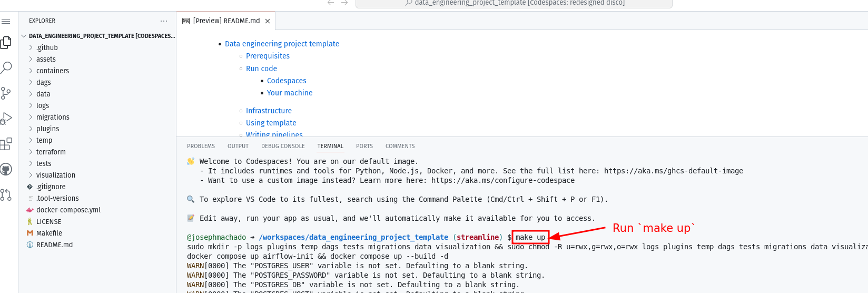Open the hamburger application menu
The image size is (868, 293).
pos(6,21)
